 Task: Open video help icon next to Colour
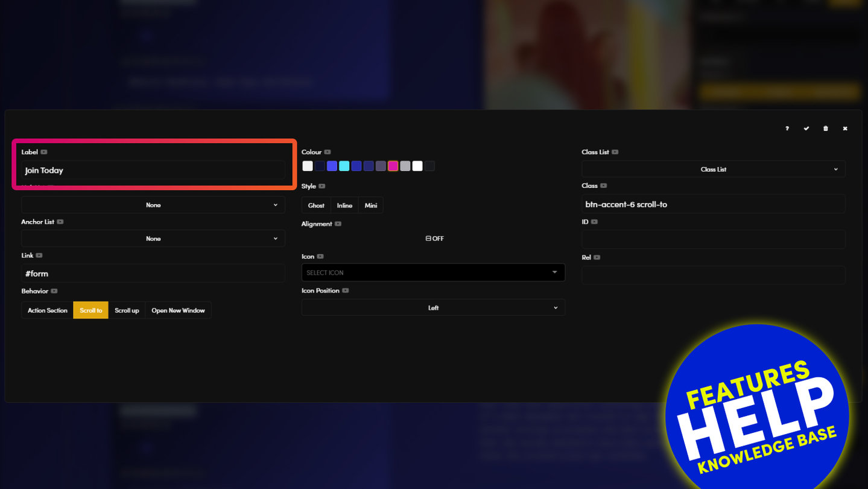pyautogui.click(x=328, y=152)
